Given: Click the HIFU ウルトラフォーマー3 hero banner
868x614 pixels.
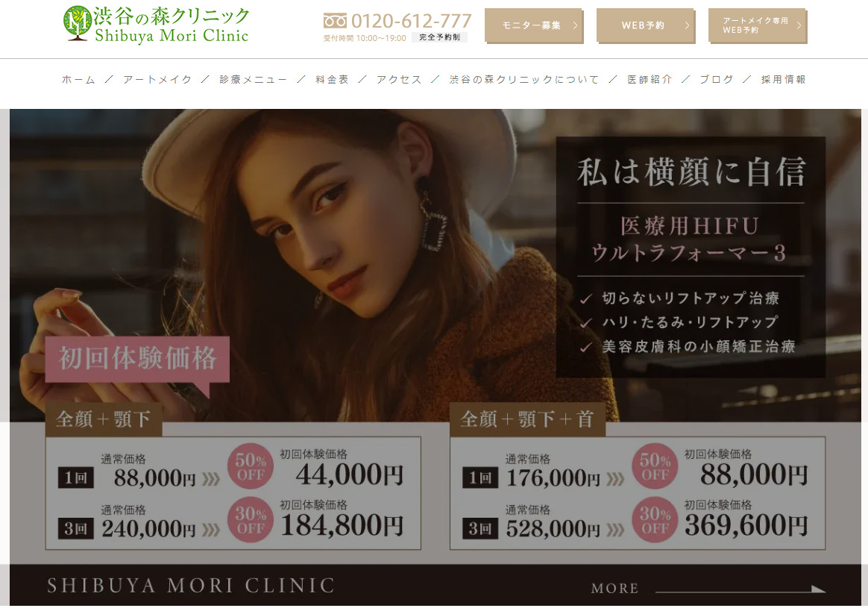Looking at the screenshot, I should 435,357.
